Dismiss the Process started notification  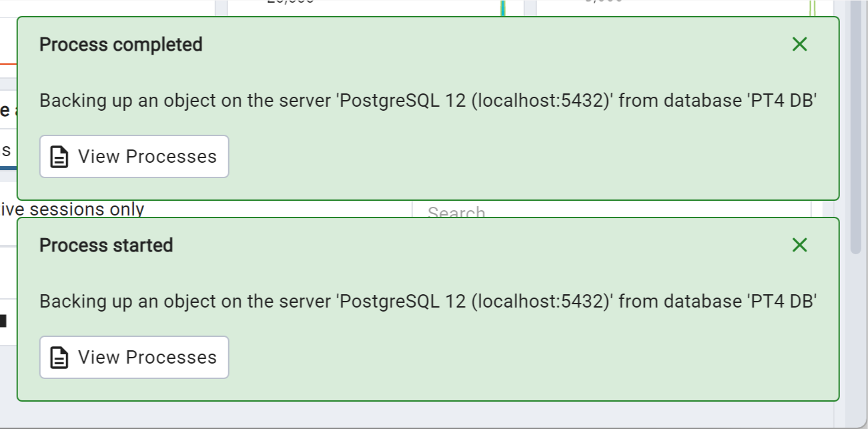tap(799, 246)
